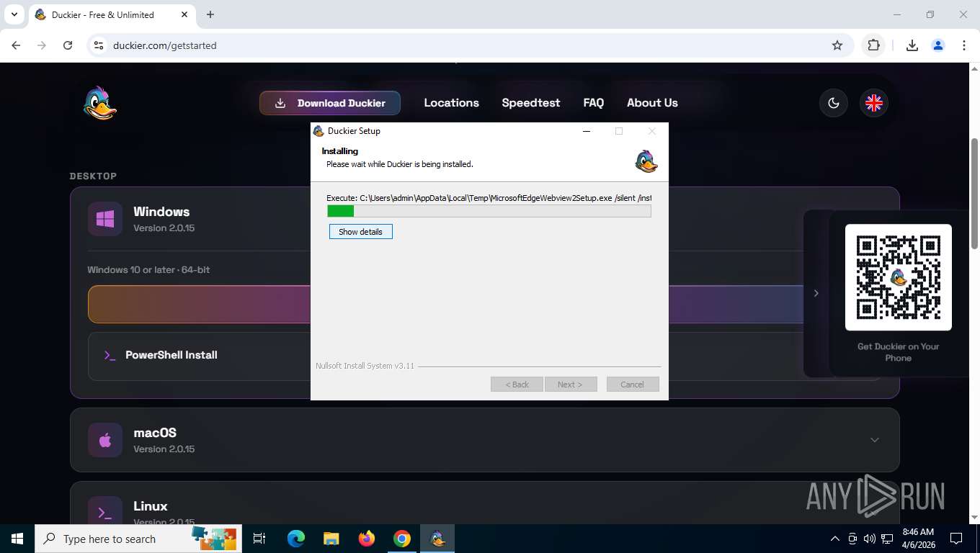
Task: Open the notification center icon
Action: [956, 539]
